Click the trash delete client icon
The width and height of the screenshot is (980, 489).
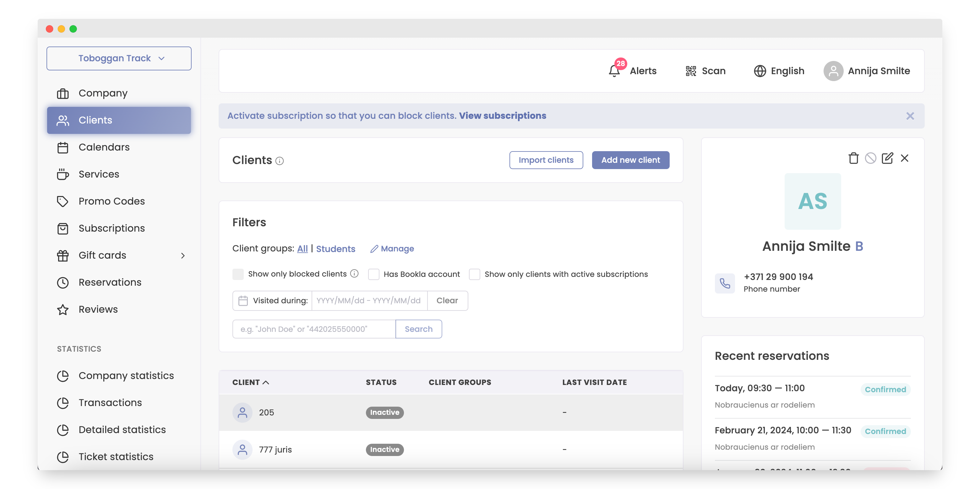853,158
